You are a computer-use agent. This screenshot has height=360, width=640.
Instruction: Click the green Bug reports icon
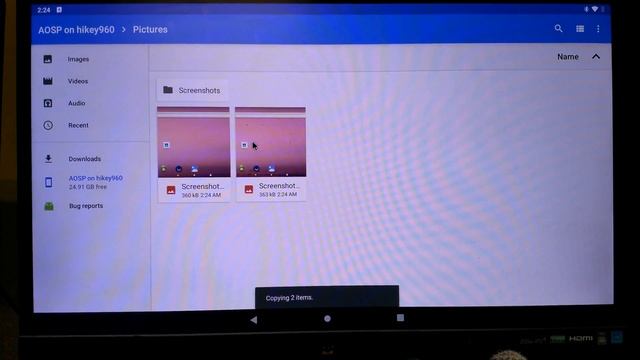tap(49, 206)
